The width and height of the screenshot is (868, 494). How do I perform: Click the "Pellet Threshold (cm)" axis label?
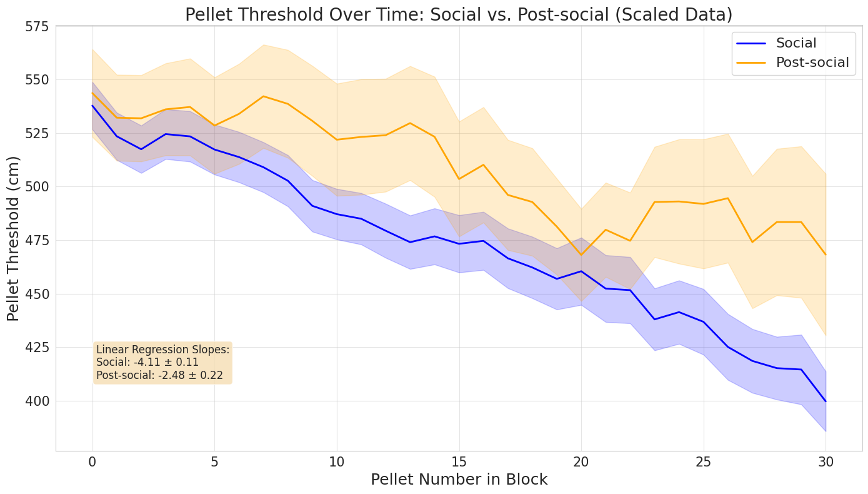point(14,238)
